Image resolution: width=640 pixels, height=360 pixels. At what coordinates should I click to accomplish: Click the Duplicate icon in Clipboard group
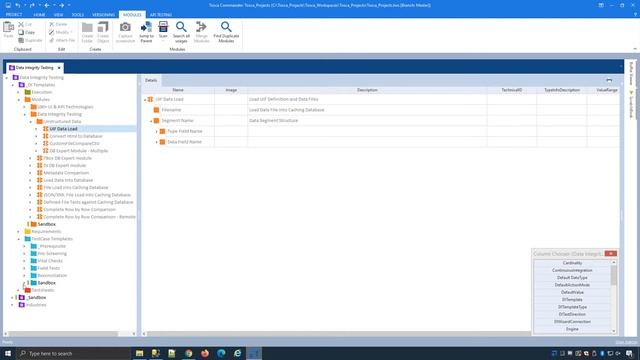[21, 40]
